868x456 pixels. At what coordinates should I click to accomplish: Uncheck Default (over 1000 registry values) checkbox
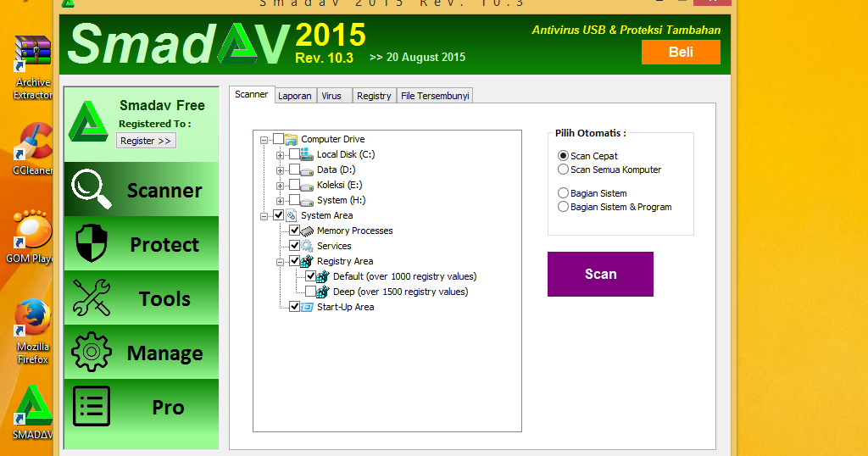pos(310,276)
